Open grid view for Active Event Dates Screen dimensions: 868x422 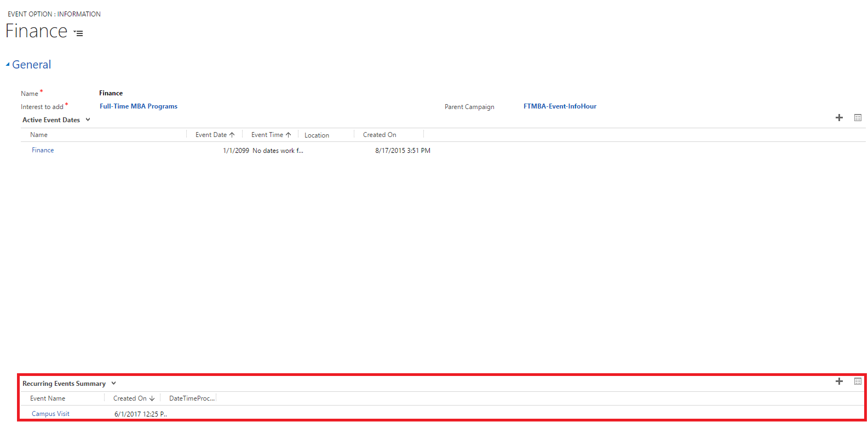858,118
